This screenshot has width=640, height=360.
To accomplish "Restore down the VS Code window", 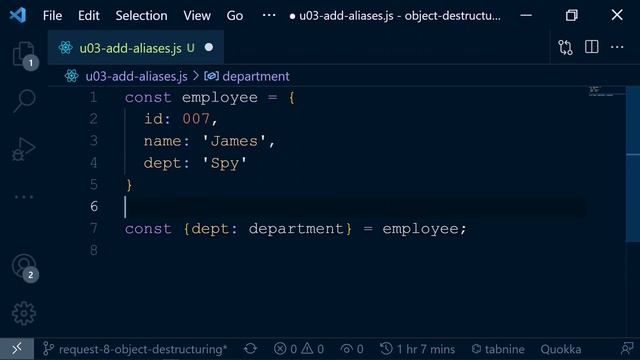I will click(571, 16).
